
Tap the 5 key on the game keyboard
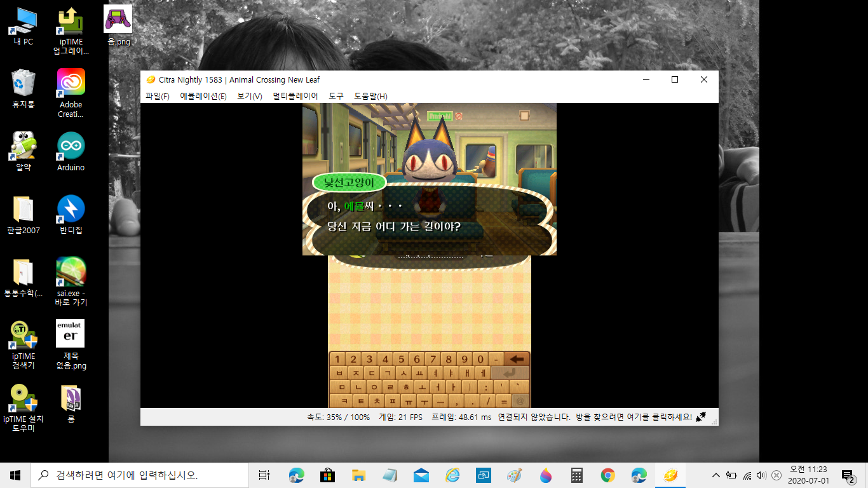(x=402, y=359)
